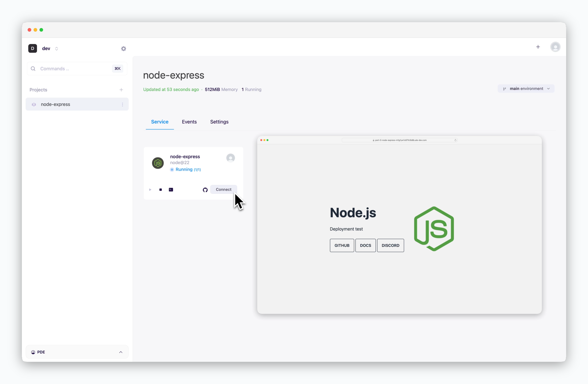
Task: Click the 512MiB Memory label
Action: 221,89
